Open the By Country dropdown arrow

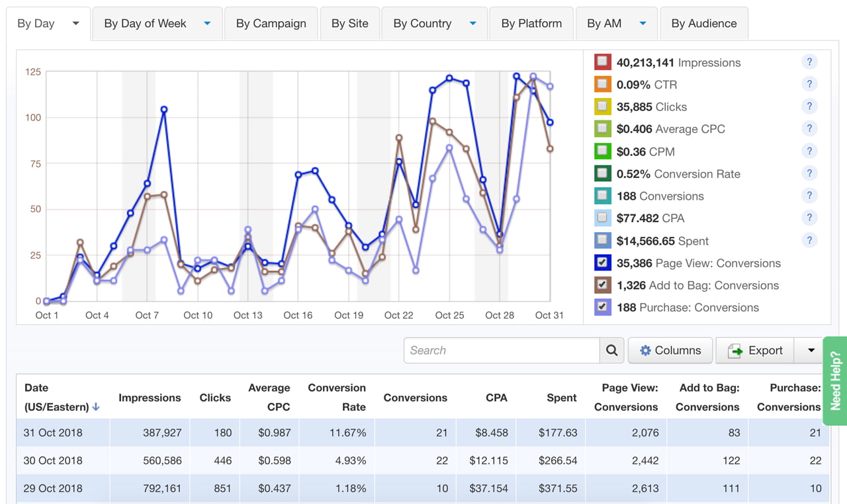click(472, 24)
